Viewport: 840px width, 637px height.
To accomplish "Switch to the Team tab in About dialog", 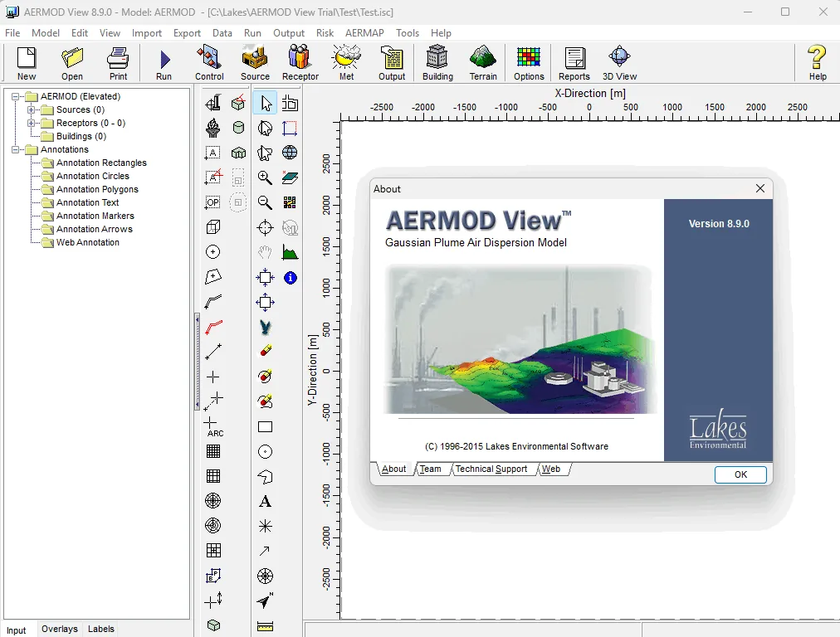I will click(430, 469).
